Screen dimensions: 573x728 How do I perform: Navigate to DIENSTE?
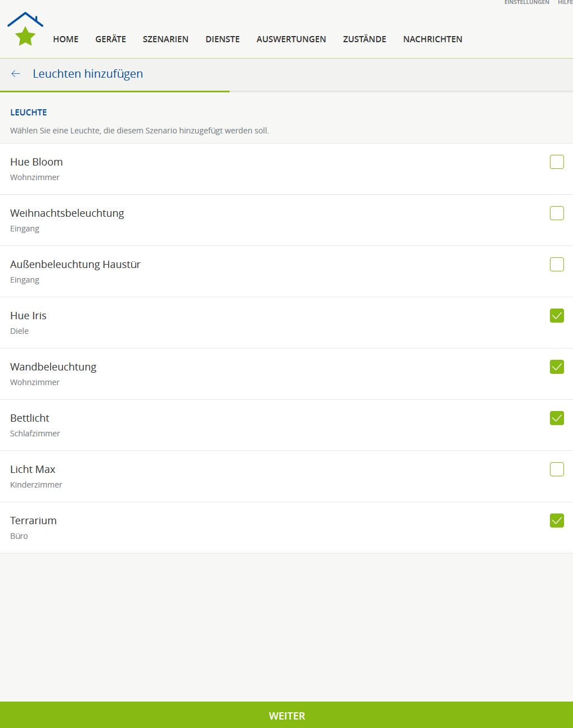(222, 39)
